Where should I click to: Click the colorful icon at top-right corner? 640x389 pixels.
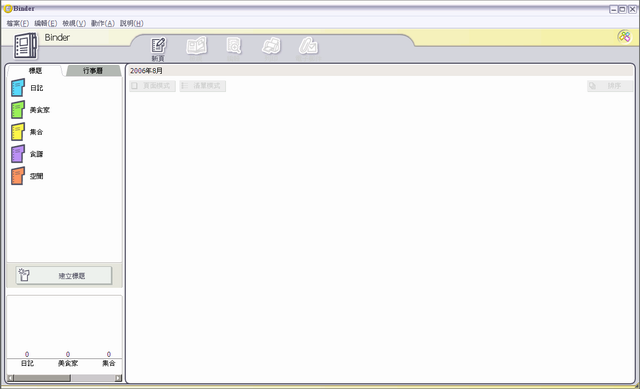click(624, 37)
